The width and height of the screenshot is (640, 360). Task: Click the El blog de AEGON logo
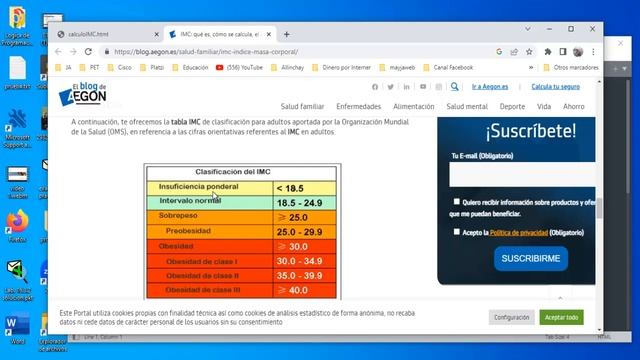click(83, 94)
